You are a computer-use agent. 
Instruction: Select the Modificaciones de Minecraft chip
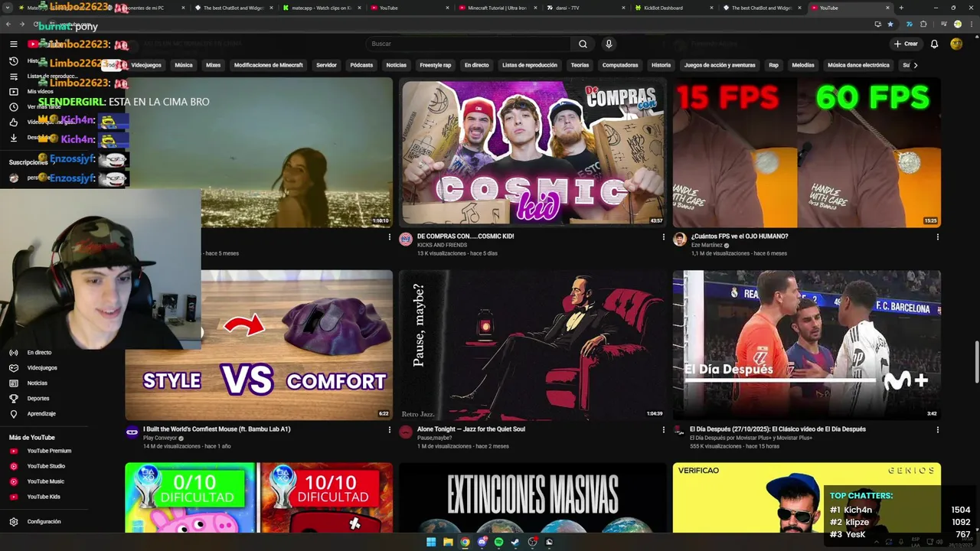269,65
